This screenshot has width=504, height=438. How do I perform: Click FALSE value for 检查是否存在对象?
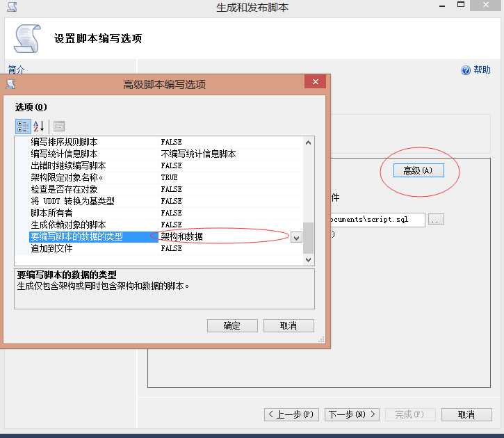tap(171, 189)
